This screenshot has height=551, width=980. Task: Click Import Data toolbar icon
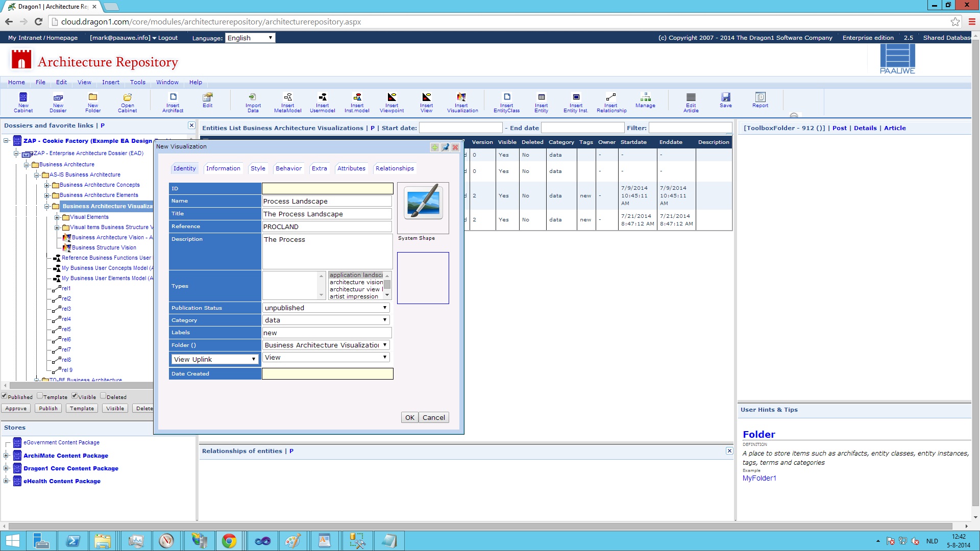pos(253,103)
